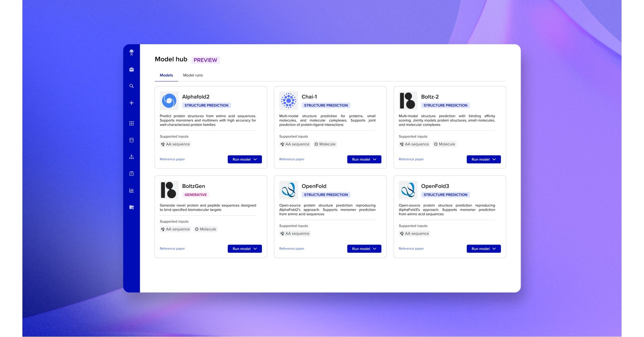This screenshot has width=644, height=337.
Task: Expand Run model dropdown for Boltz-2
Action: tap(484, 159)
